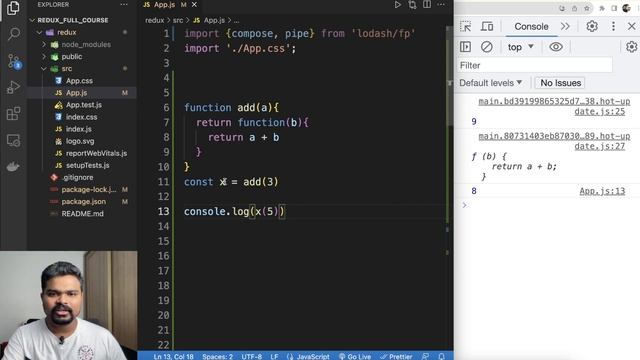Open the hot-update.js:27 source link
Image resolution: width=640 pixels, height=360 pixels.
click(554, 141)
